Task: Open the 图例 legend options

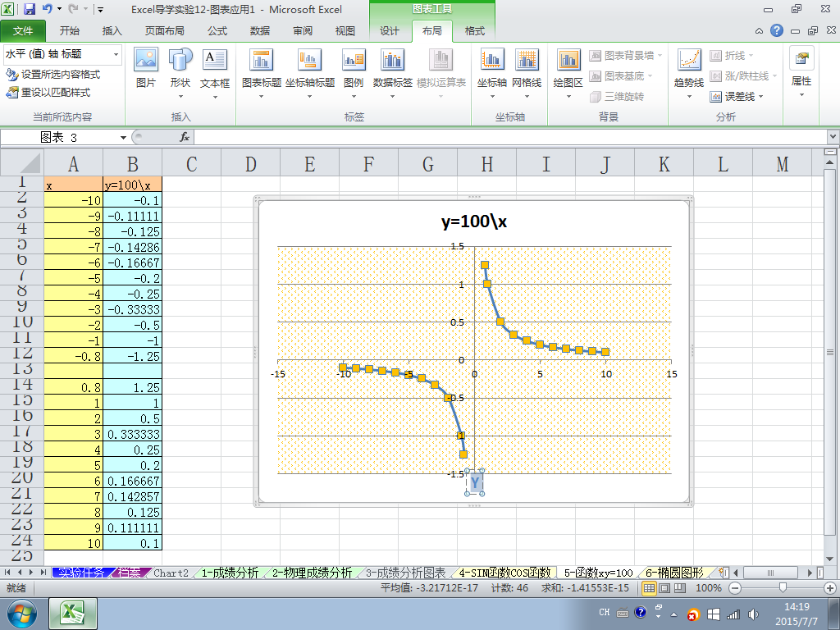Action: pos(354,73)
